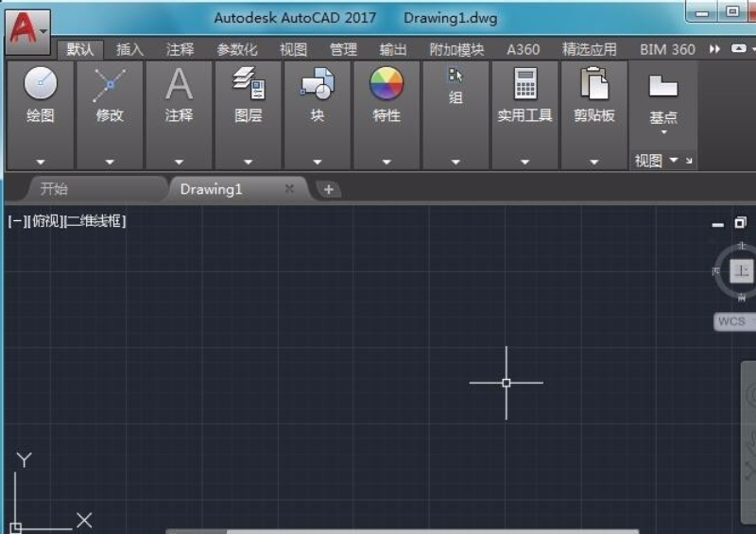Expand the Utilities (实用工具) panel dropdown arrow
Image resolution: width=756 pixels, height=534 pixels.
pos(525,162)
